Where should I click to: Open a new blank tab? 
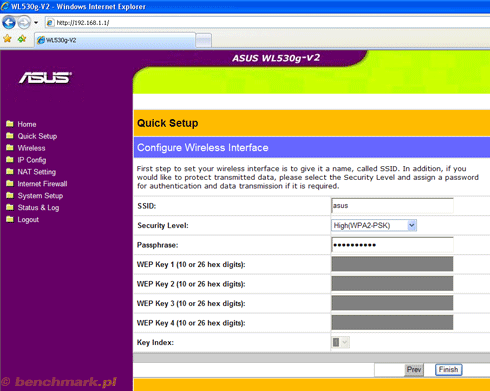point(203,41)
